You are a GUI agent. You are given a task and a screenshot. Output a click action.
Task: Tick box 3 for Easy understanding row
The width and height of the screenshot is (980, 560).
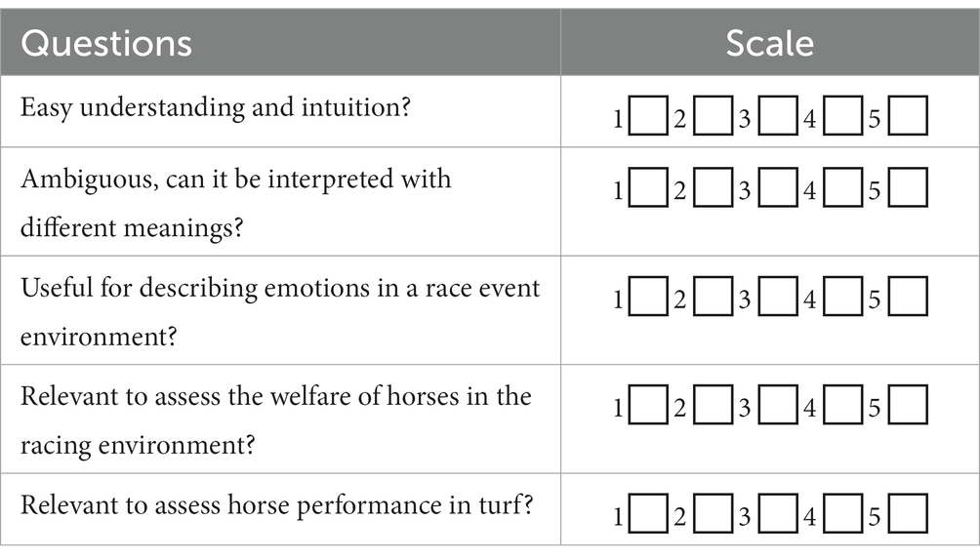click(x=778, y=116)
